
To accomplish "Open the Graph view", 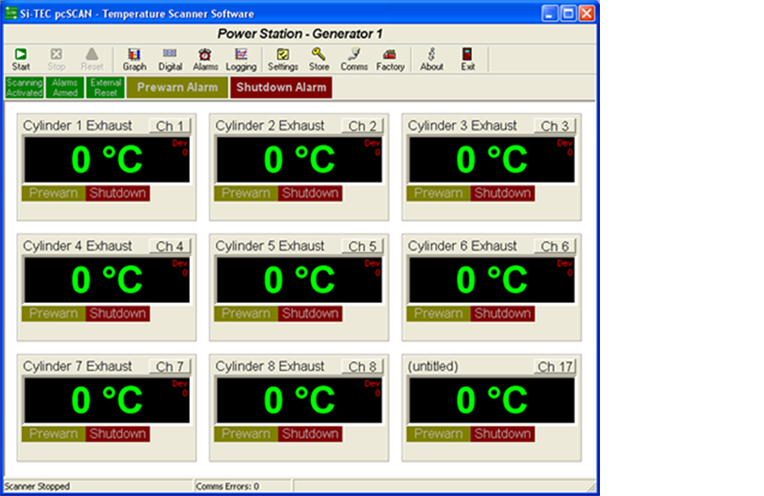I will click(x=134, y=59).
